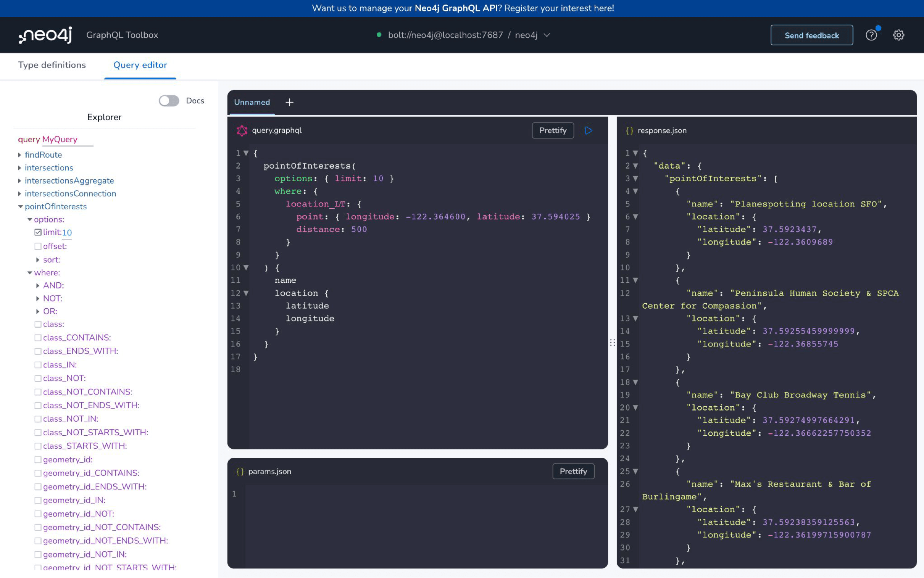924x578 pixels.
Task: Expand the sort: node
Action: tap(38, 260)
